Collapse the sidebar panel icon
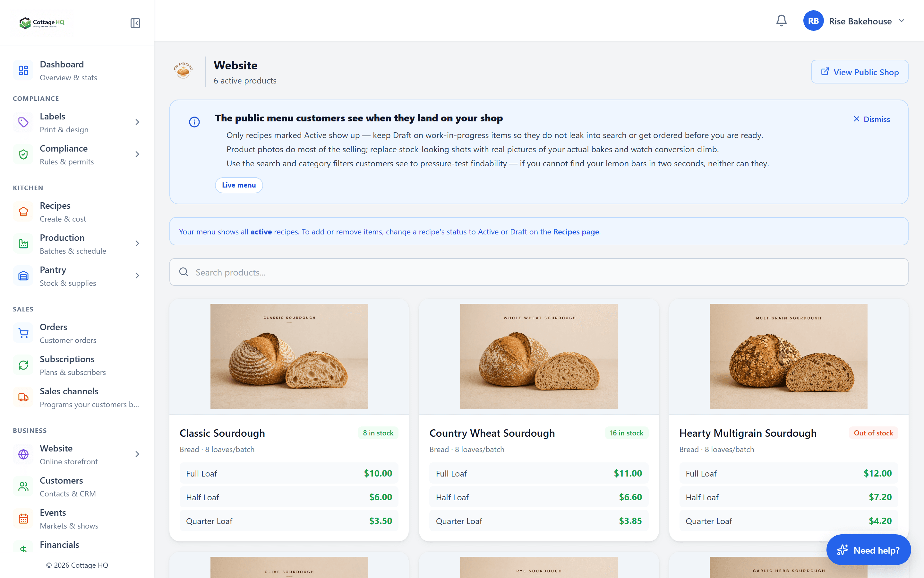Viewport: 924px width, 578px height. (135, 23)
